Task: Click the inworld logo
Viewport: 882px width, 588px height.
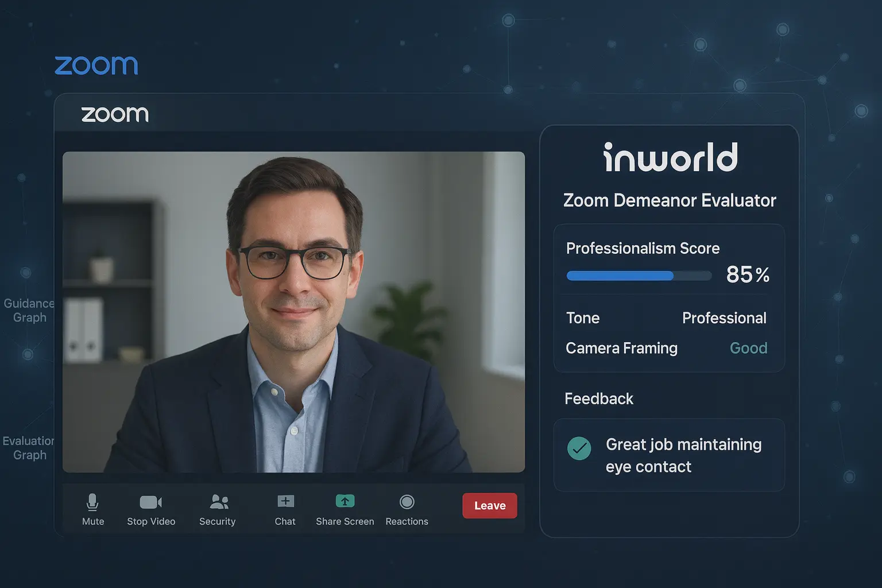Action: (670, 158)
